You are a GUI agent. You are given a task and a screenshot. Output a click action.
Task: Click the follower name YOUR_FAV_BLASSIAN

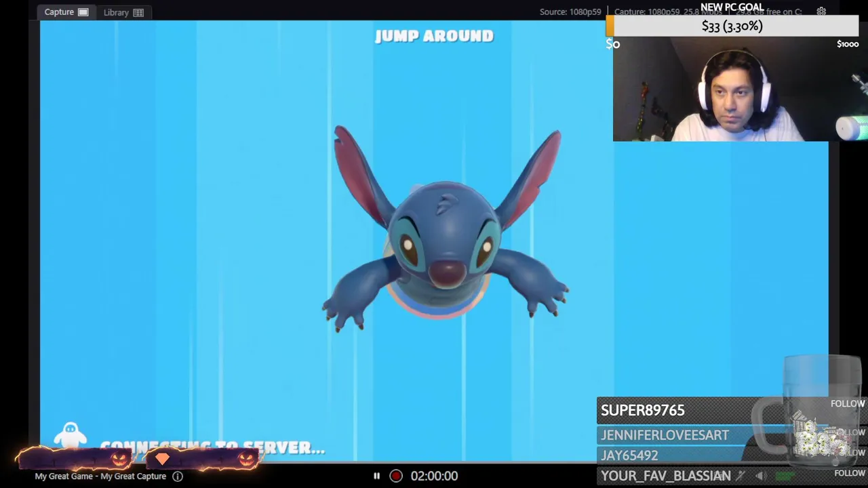click(x=665, y=476)
